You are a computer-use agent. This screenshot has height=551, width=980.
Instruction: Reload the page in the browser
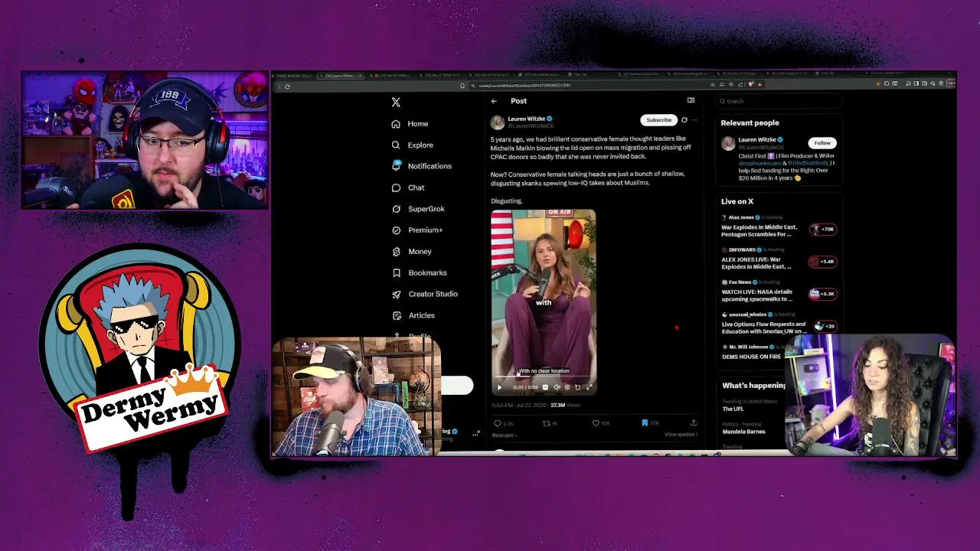coord(287,86)
